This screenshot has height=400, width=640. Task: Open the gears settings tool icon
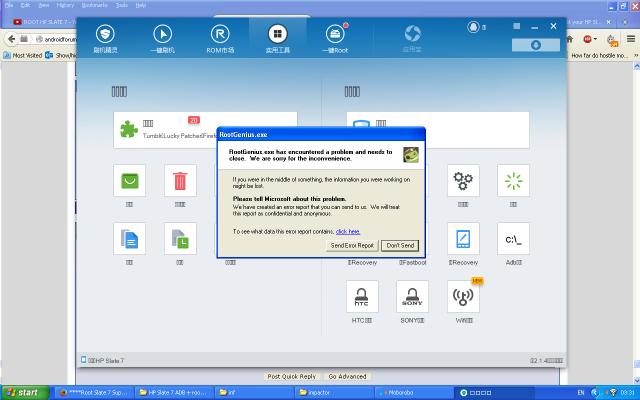(463, 182)
